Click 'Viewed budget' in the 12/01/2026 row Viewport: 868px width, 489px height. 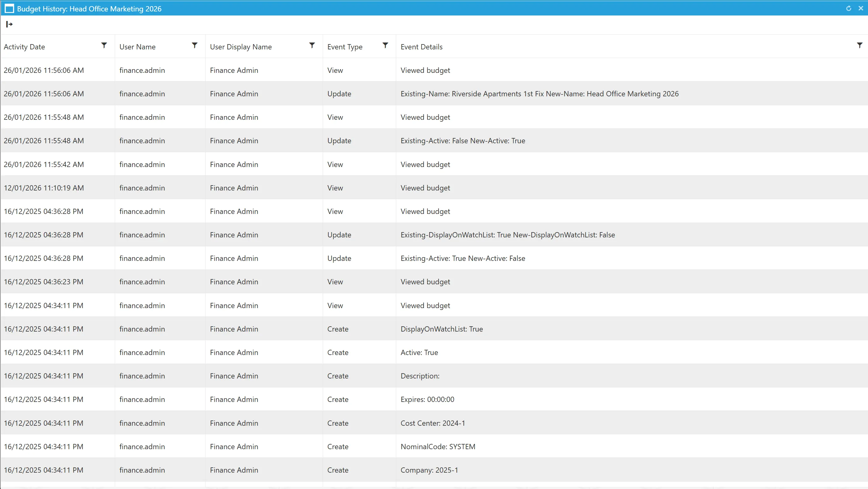coord(425,188)
